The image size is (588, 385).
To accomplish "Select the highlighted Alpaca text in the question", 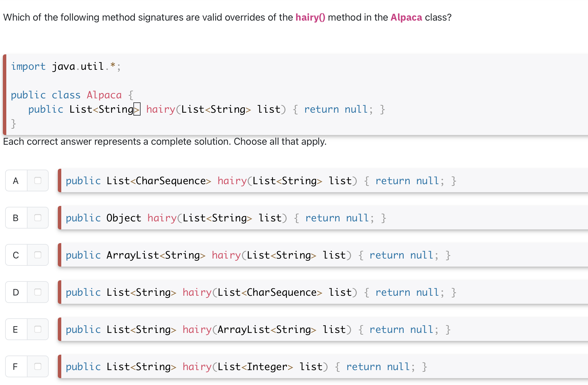I will pos(406,17).
